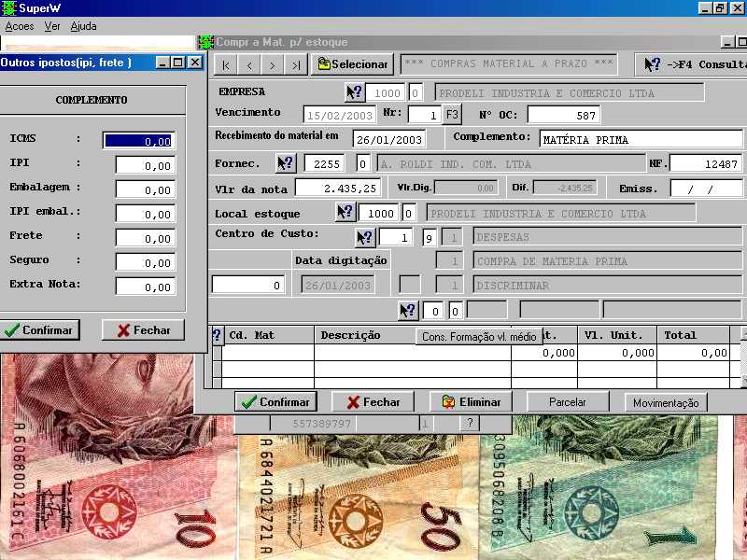The height and width of the screenshot is (560, 747).
Task: Confirm the Compra Mat. p/ estoque form
Action: pyautogui.click(x=275, y=402)
